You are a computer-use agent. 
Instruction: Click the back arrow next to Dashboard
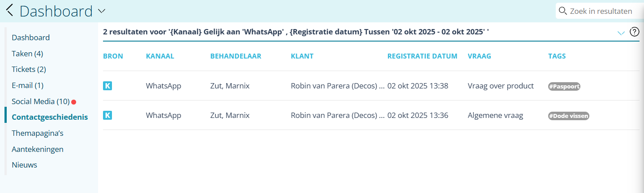point(9,10)
